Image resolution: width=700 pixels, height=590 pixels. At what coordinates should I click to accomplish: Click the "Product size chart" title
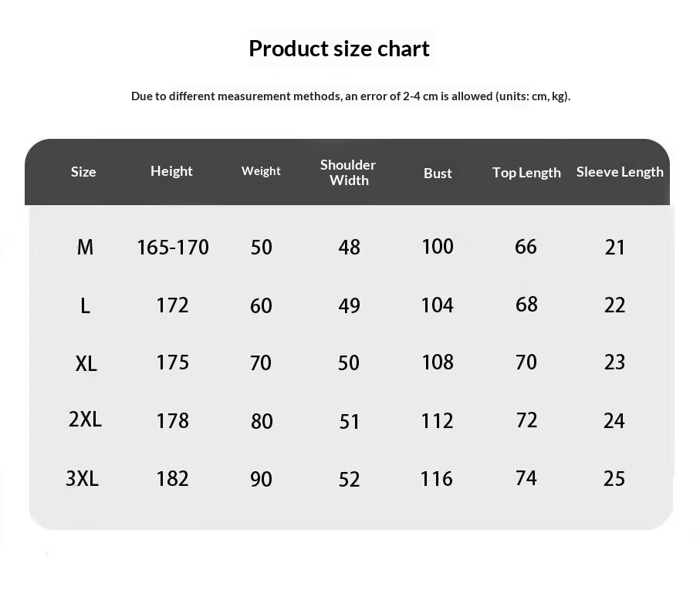click(x=339, y=49)
